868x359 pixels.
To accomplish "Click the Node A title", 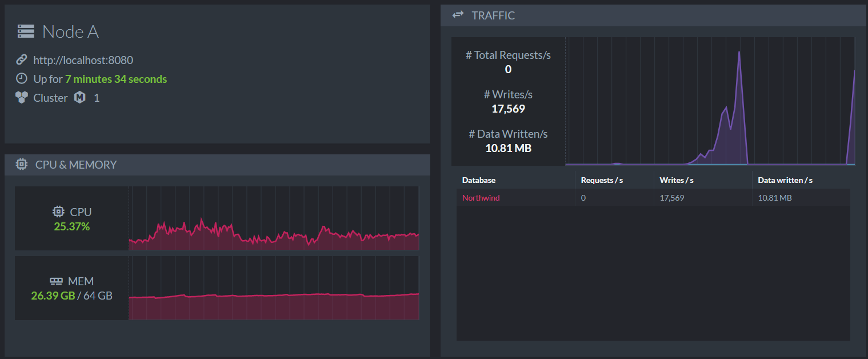I will click(x=70, y=32).
